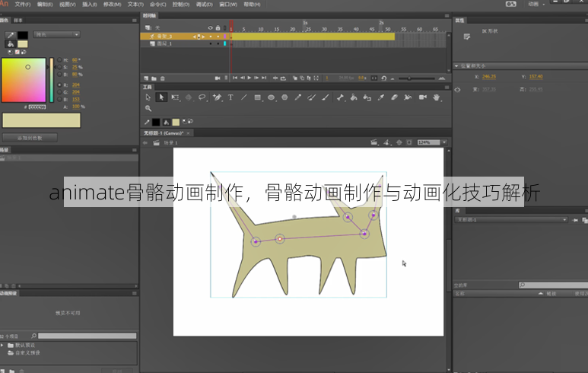Select the black arrow Selection tool
The image size is (588, 373).
coord(161,97)
